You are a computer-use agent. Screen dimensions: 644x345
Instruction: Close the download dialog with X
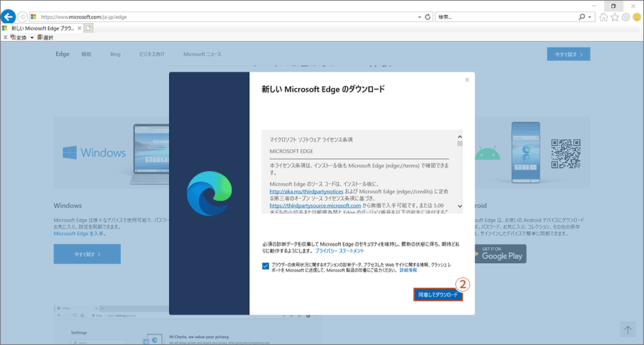[x=467, y=80]
